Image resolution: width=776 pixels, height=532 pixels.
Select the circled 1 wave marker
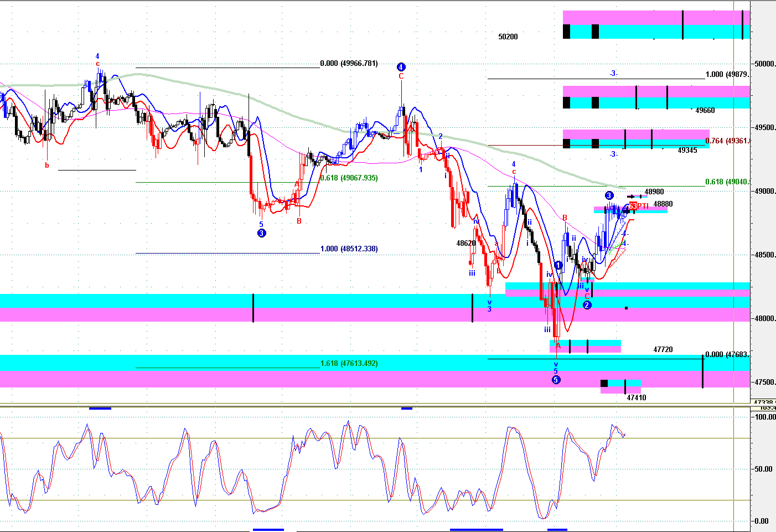click(x=558, y=266)
